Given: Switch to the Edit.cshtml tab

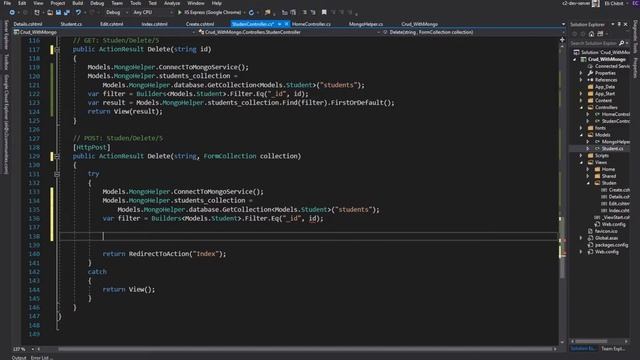Looking at the screenshot, I should coord(111,24).
